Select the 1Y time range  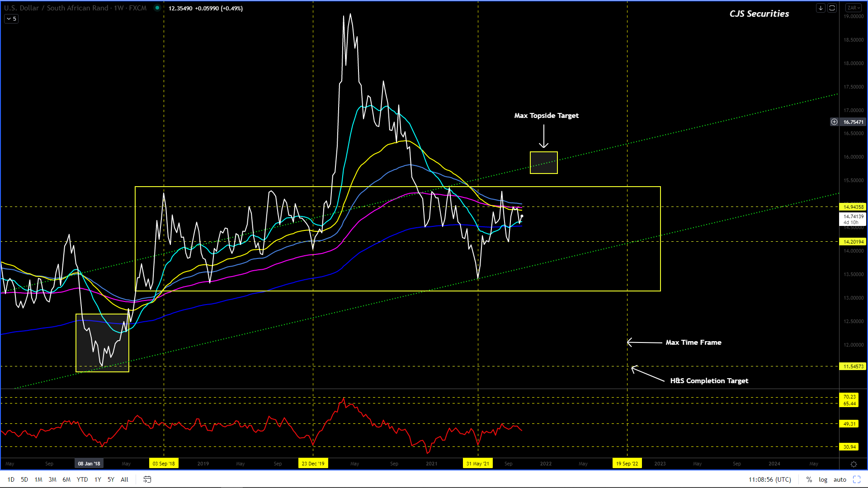tap(98, 479)
